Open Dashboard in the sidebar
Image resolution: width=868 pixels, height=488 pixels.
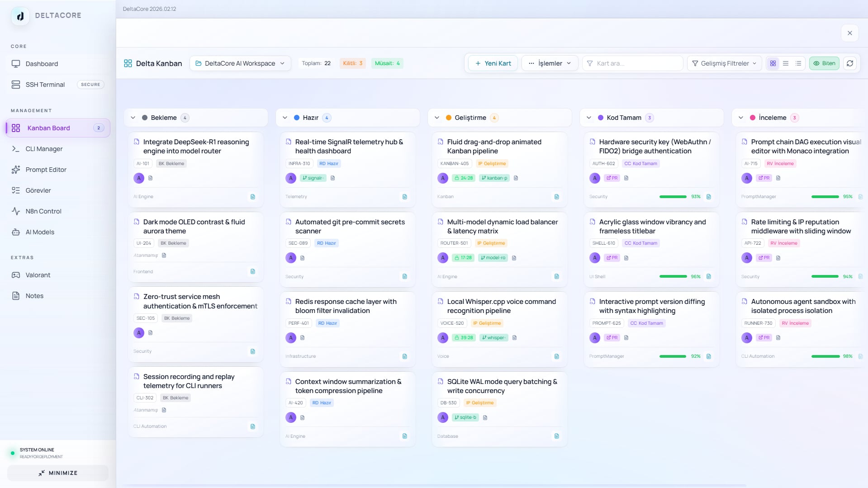pyautogui.click(x=57, y=64)
